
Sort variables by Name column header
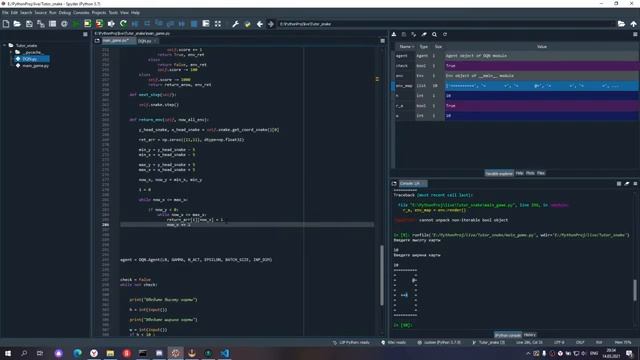406,47
